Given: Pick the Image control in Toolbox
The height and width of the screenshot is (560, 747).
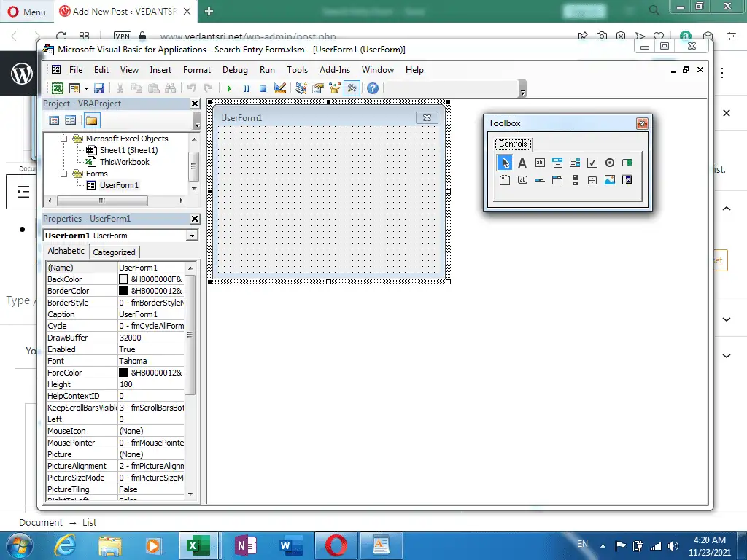Looking at the screenshot, I should (x=610, y=180).
